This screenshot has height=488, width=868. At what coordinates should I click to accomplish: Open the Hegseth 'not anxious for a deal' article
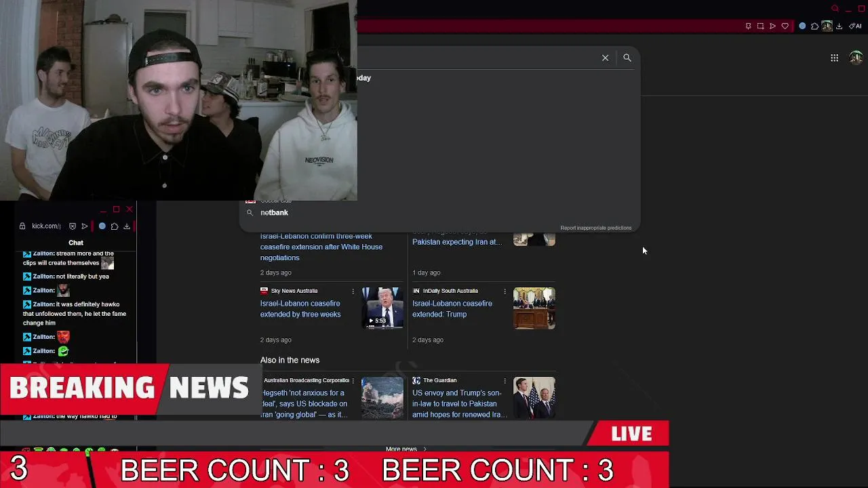tap(304, 404)
